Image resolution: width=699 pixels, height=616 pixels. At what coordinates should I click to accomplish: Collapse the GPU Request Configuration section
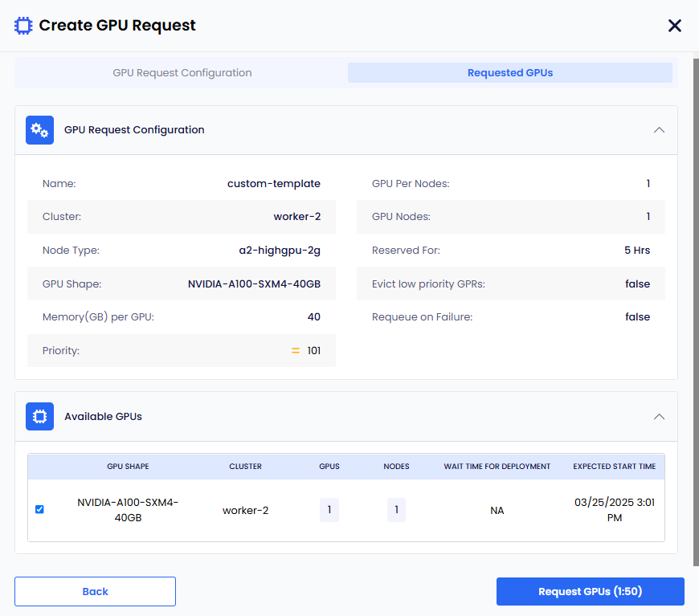pos(659,130)
